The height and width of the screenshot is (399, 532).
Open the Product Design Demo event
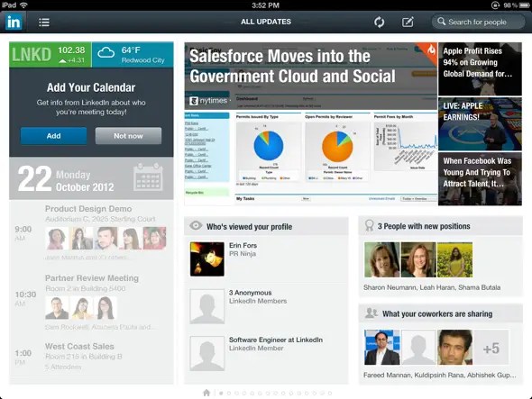pos(91,233)
